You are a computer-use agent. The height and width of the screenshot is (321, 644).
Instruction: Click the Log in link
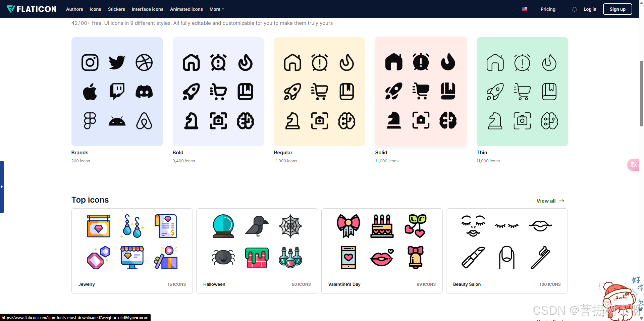click(590, 9)
